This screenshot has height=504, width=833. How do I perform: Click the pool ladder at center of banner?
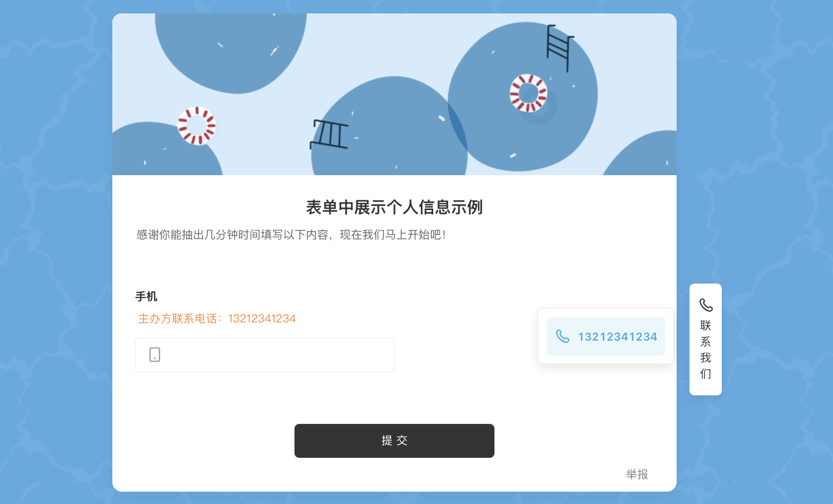[x=329, y=134]
